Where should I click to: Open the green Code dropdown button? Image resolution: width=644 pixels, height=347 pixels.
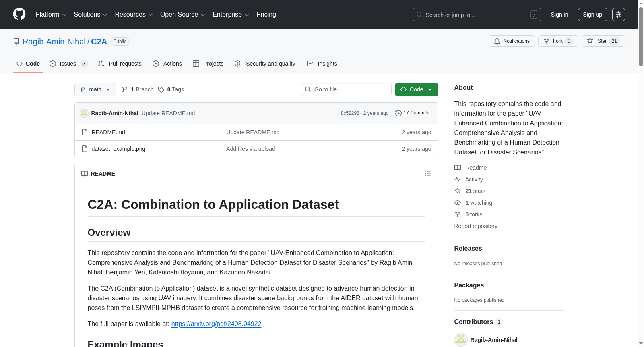tap(417, 89)
